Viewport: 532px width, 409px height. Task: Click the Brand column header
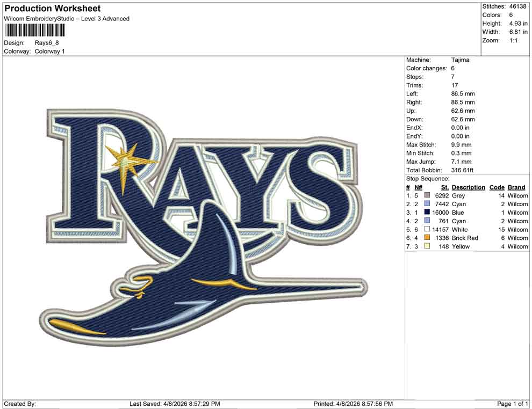[516, 187]
